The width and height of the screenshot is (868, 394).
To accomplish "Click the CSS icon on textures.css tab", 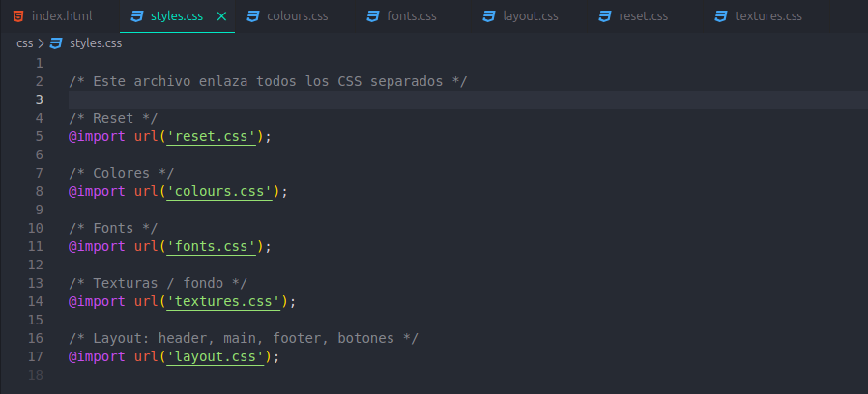I will click(721, 16).
